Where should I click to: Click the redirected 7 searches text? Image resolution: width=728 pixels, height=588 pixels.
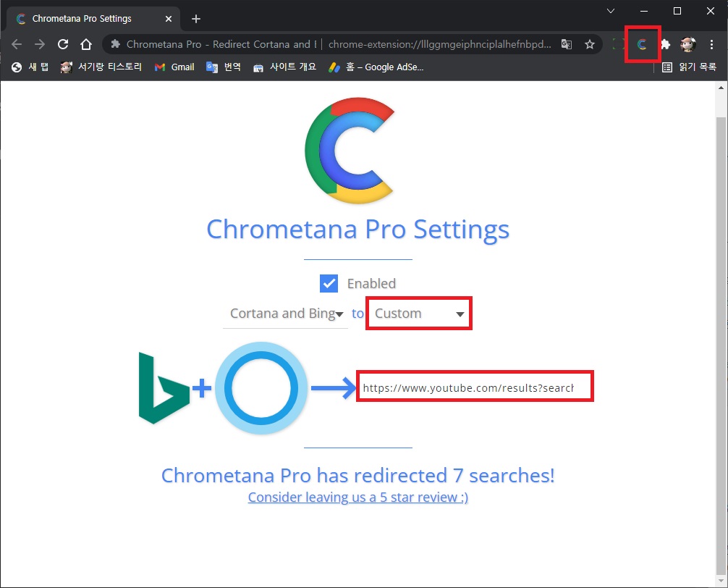(x=358, y=475)
